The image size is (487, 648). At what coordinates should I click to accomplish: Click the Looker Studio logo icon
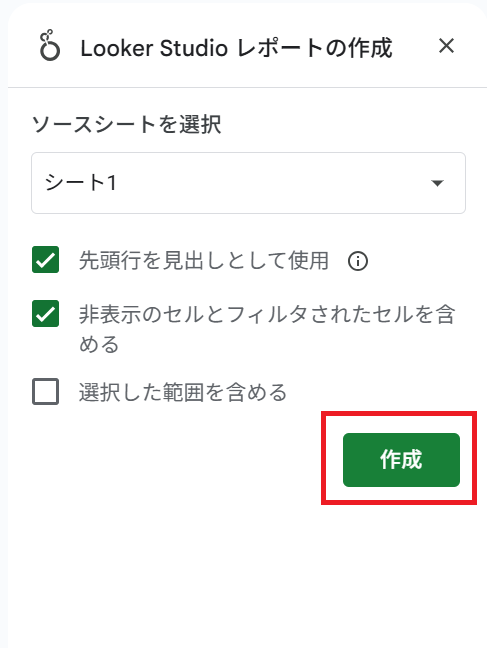point(50,45)
